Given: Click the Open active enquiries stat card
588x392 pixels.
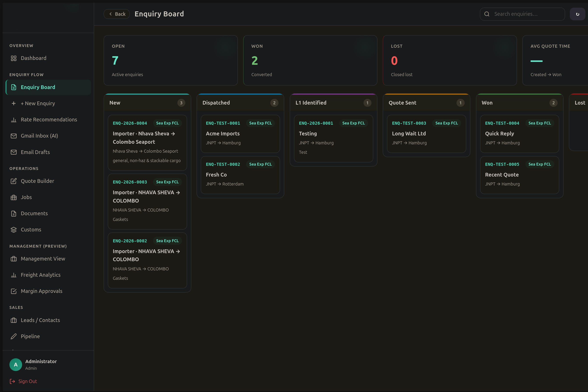Looking at the screenshot, I should 170,60.
